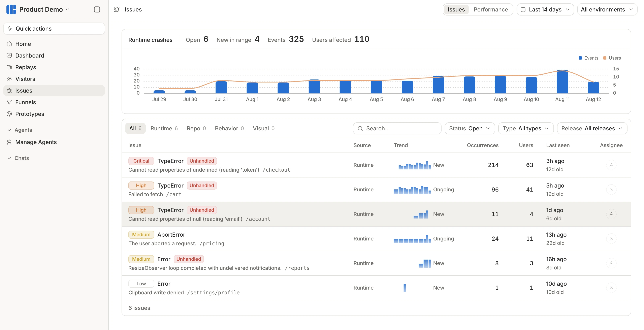Image resolution: width=644 pixels, height=330 pixels.
Task: Click inside the Search issues field
Action: click(397, 128)
